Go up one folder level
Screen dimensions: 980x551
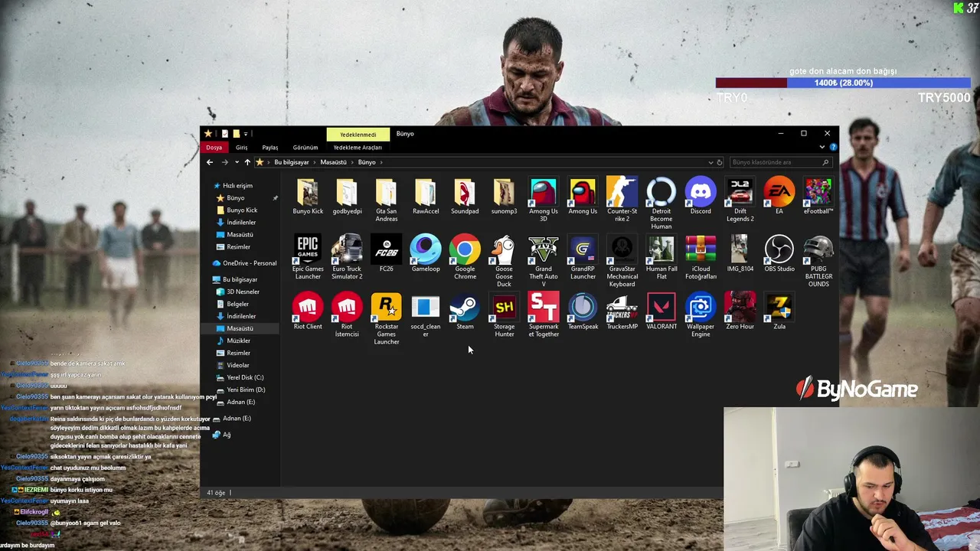pyautogui.click(x=247, y=162)
